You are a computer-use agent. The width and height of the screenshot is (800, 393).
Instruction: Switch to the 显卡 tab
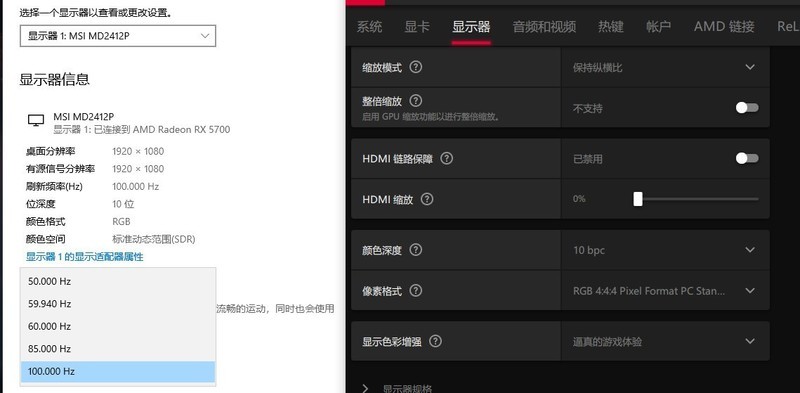click(x=417, y=27)
